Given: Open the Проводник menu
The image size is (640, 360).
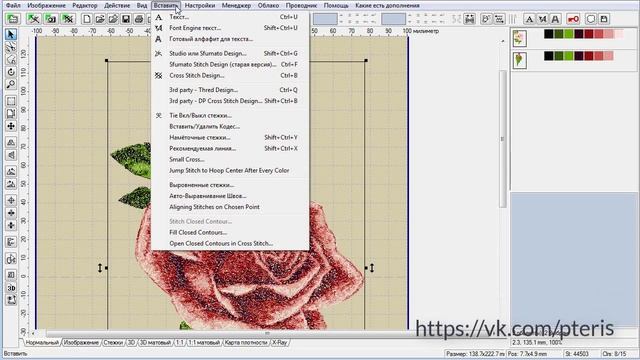Looking at the screenshot, I should 301,6.
